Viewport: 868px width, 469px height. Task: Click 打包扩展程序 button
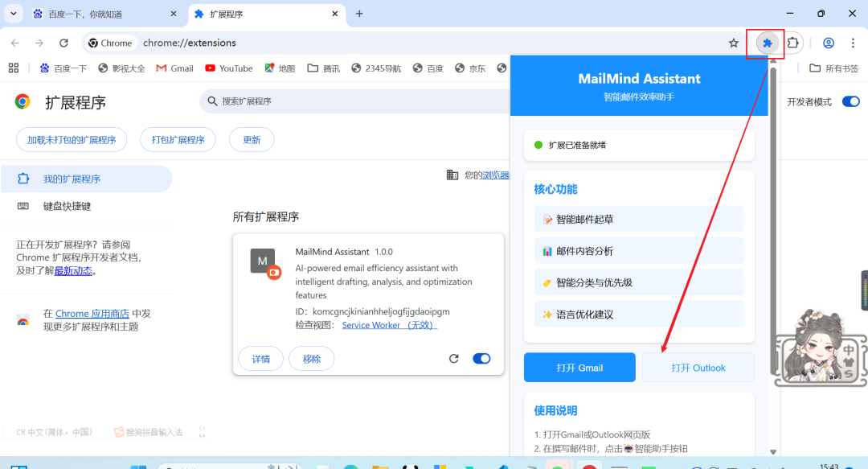point(178,140)
